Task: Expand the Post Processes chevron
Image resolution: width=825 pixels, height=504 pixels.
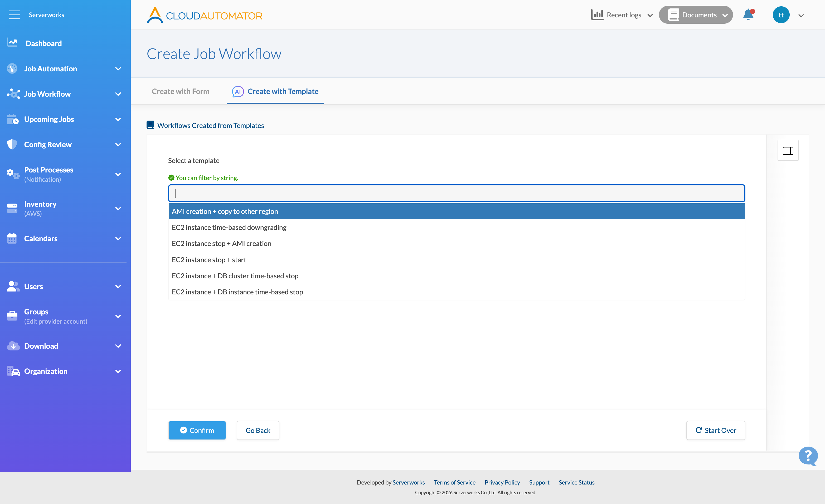Action: coord(118,174)
